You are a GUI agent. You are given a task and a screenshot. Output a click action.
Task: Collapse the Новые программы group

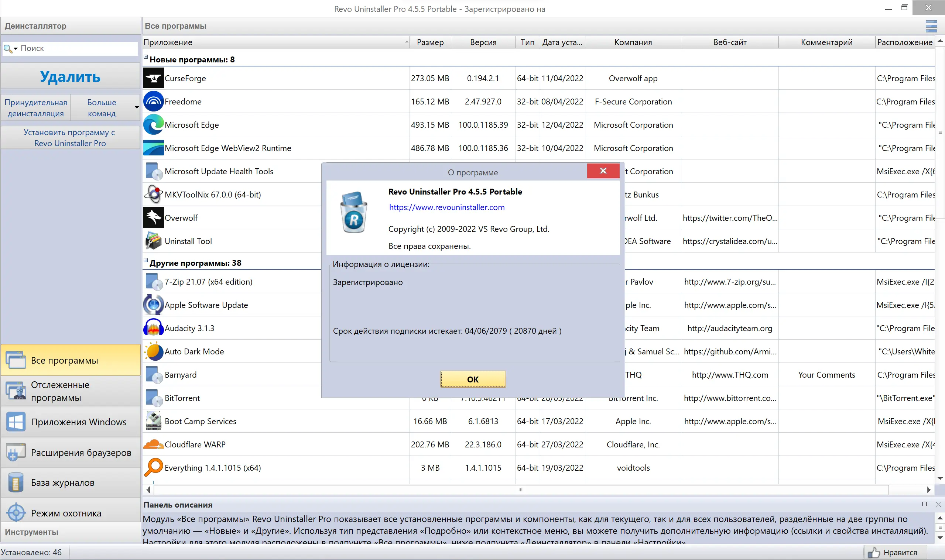[145, 57]
